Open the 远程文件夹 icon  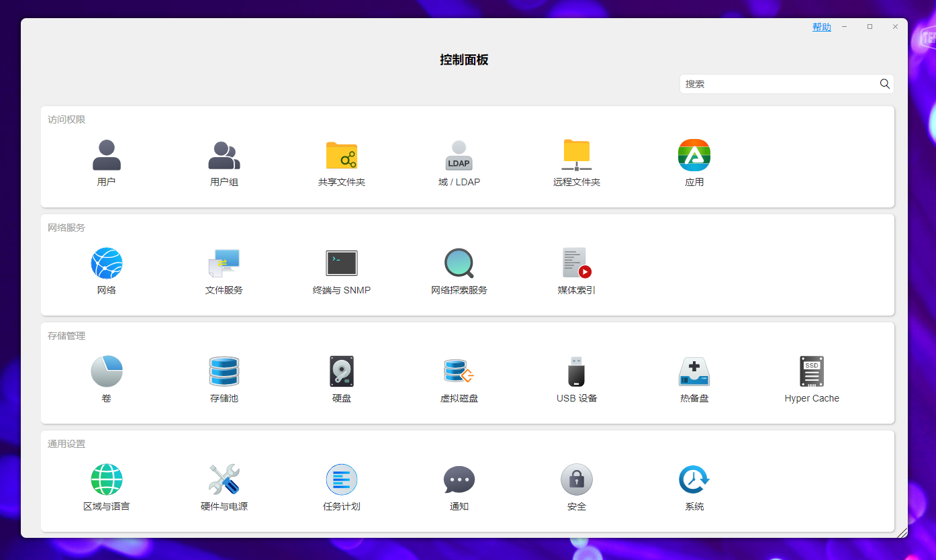[x=577, y=155]
